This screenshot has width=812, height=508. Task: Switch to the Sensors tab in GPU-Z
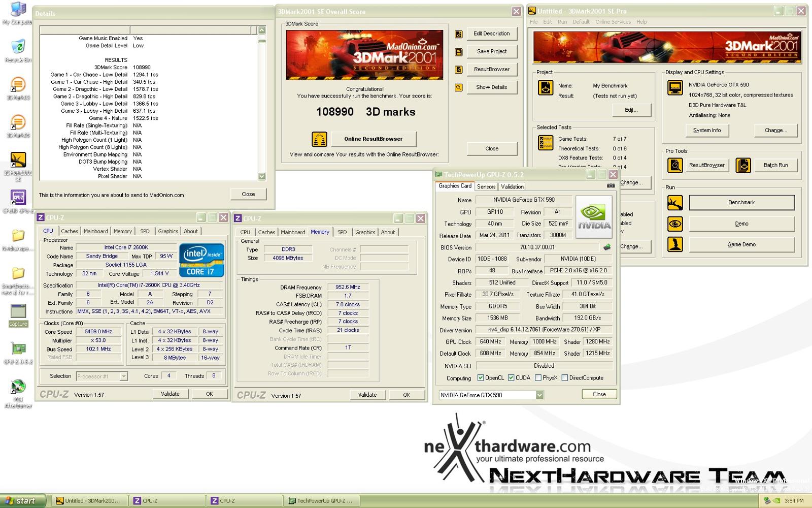(x=486, y=186)
